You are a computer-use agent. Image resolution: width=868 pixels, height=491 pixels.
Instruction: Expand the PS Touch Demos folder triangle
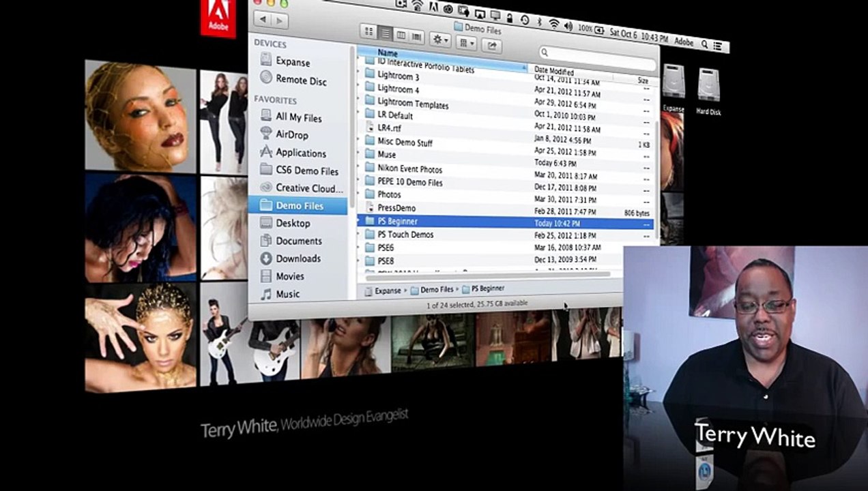point(360,234)
